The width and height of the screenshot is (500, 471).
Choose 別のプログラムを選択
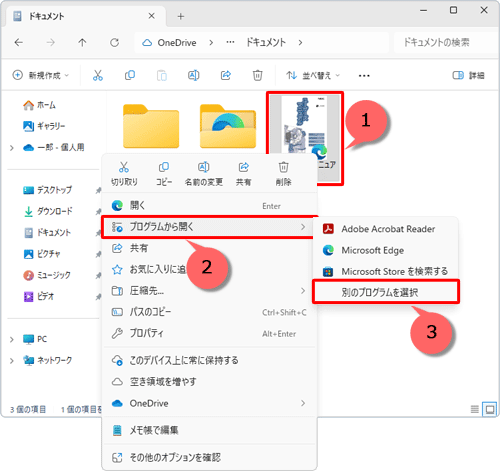(x=386, y=293)
